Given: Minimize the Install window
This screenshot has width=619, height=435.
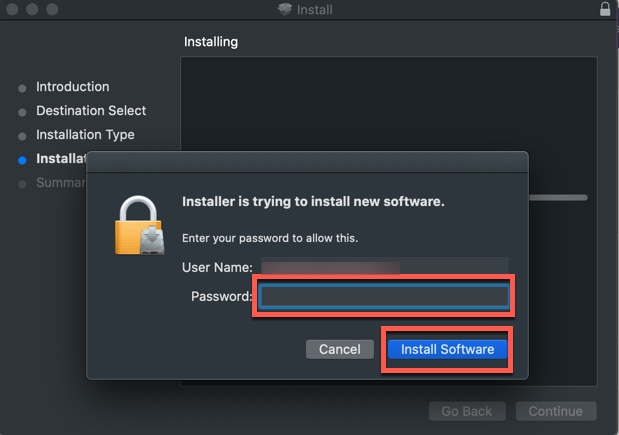Looking at the screenshot, I should [31, 9].
